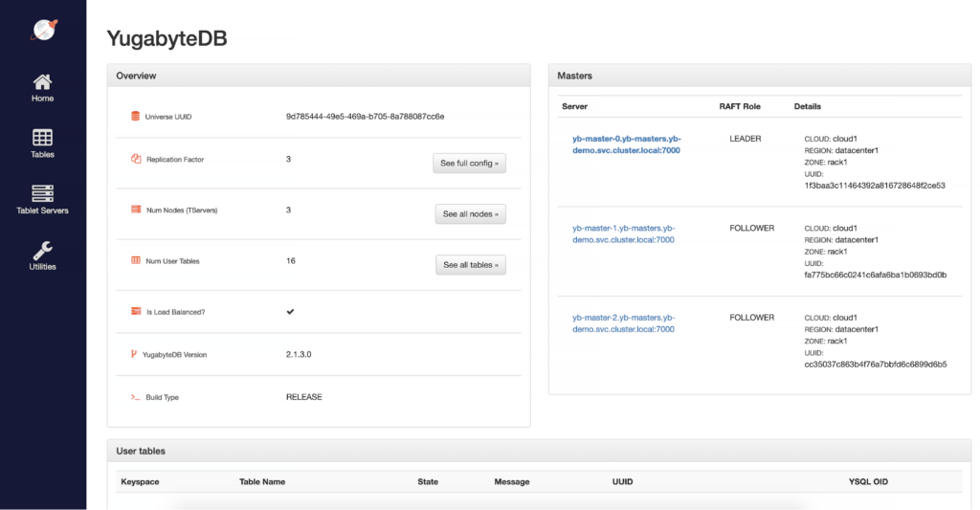Image resolution: width=980 pixels, height=510 pixels.
Task: Click the YugabyteDB Version icon
Action: click(134, 354)
